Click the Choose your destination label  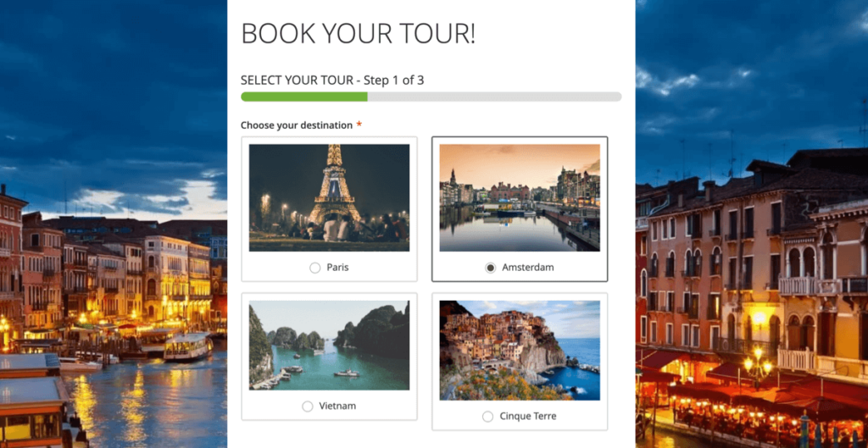point(296,125)
